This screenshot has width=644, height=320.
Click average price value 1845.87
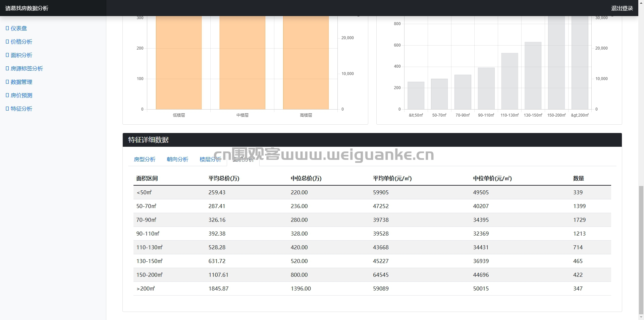click(x=219, y=289)
